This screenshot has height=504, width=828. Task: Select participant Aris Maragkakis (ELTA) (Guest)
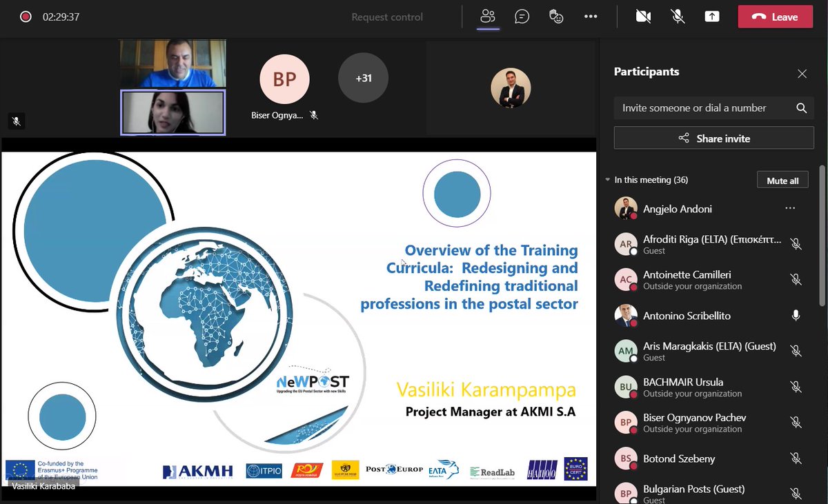tap(709, 351)
